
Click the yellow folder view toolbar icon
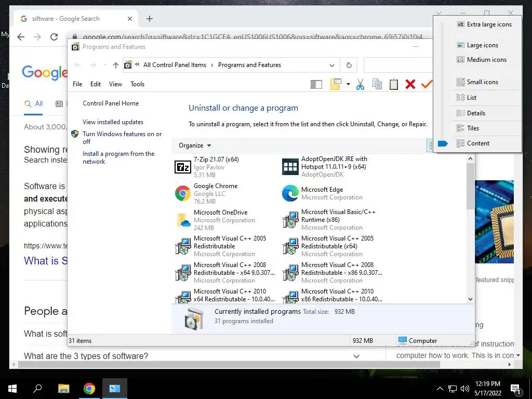336,84
